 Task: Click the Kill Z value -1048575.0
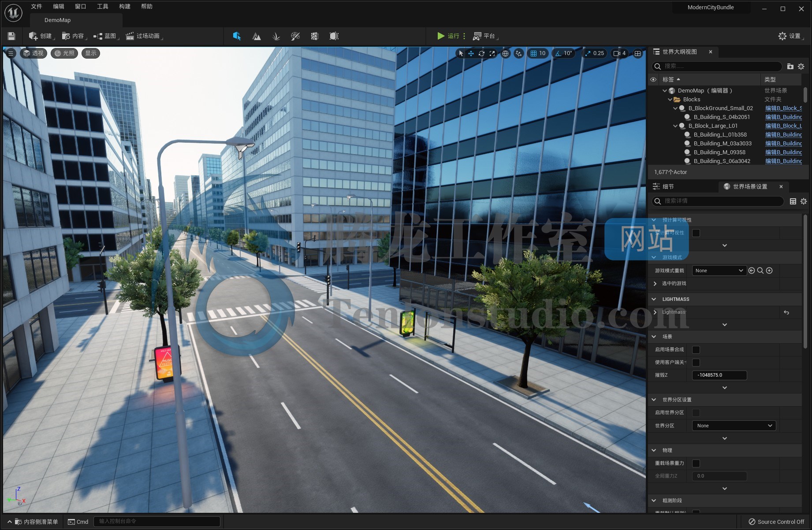click(719, 375)
